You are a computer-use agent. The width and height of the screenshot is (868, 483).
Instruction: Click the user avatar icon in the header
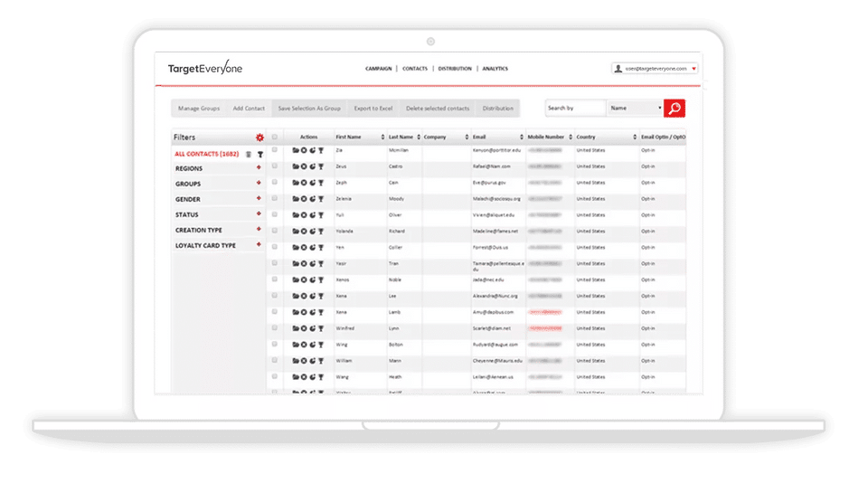618,69
